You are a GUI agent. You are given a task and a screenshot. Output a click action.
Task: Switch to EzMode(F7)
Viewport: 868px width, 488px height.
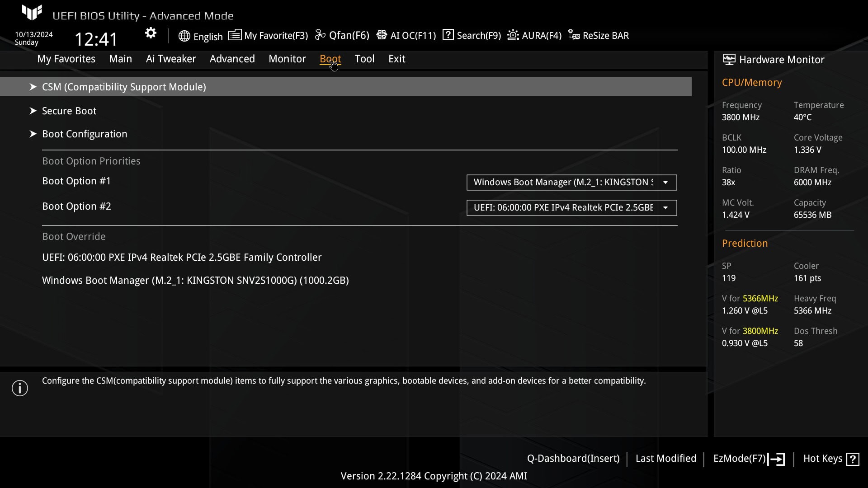tap(740, 459)
